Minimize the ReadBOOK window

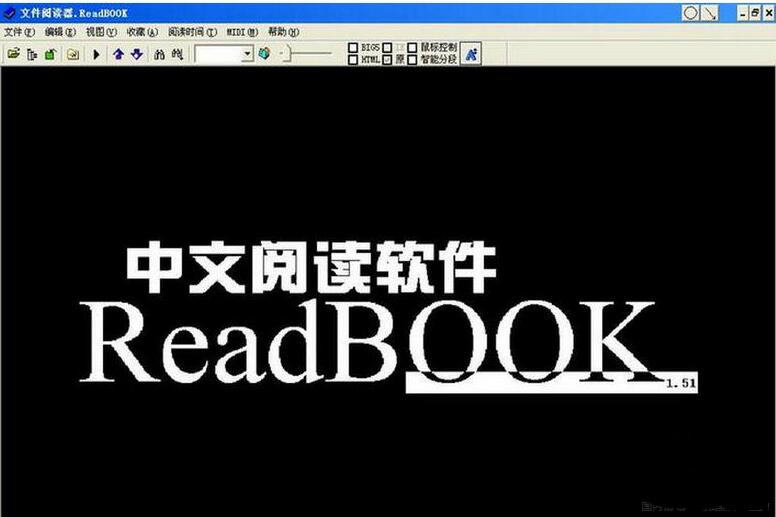(x=742, y=13)
